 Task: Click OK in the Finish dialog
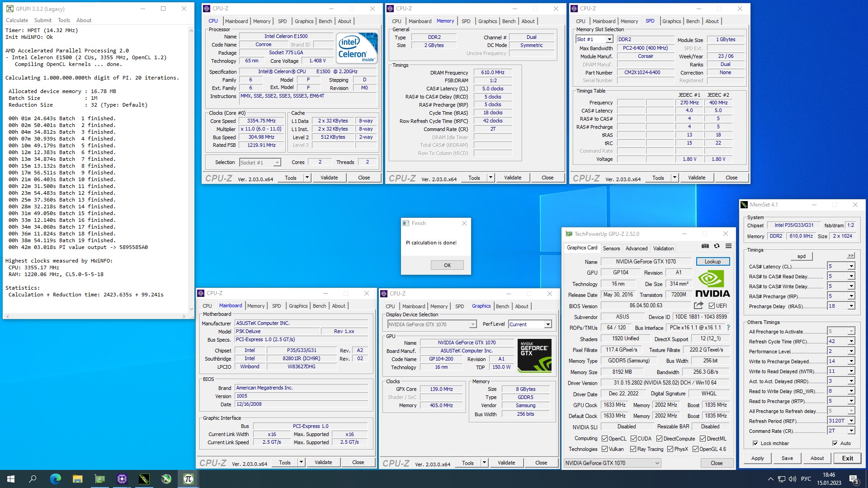point(447,265)
